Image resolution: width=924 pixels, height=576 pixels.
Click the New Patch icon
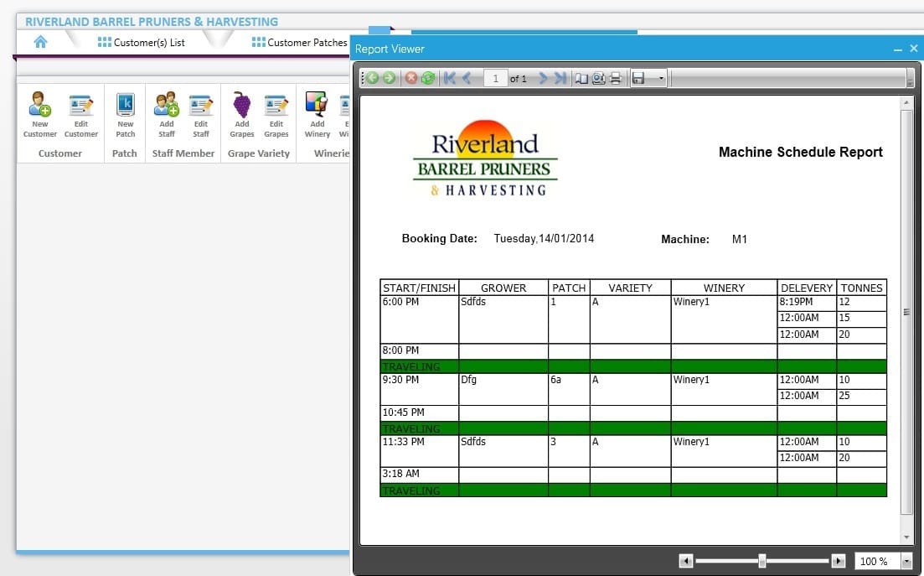125,115
